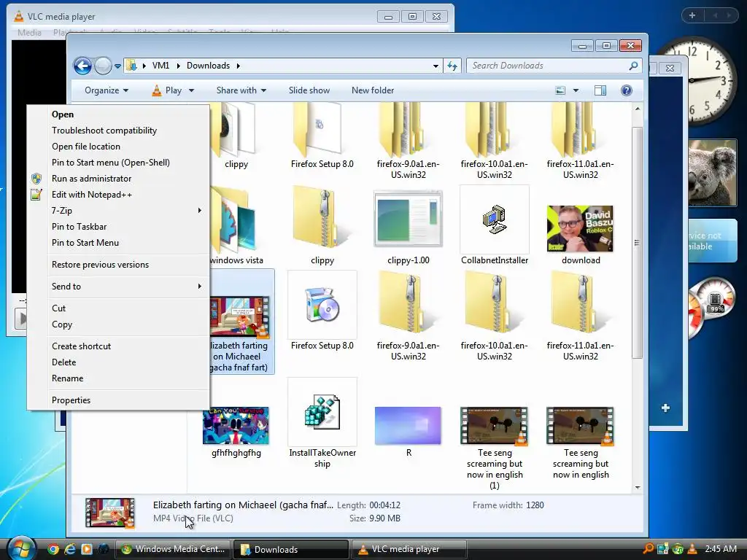Choose Cut in the context menu

tap(118, 308)
